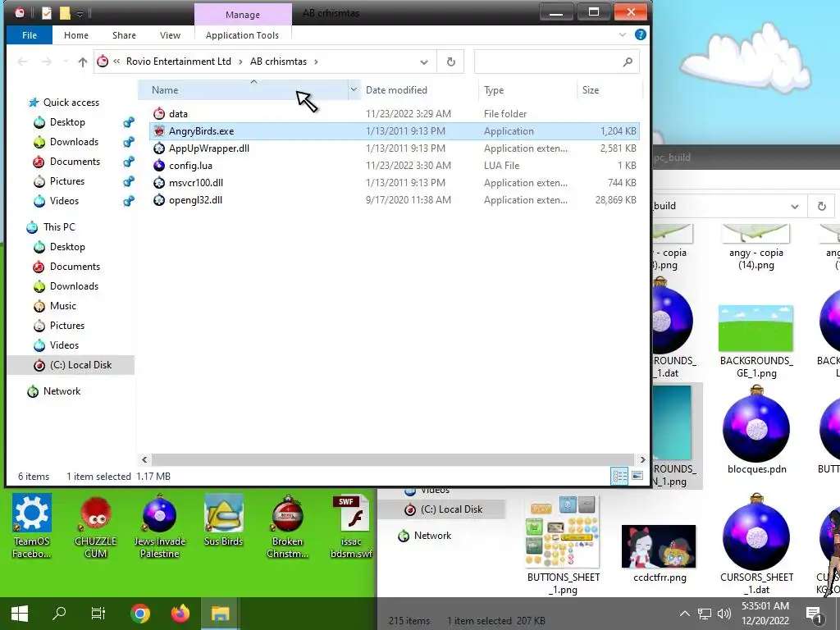Select blocques.pdn in the background window
Screen dimensions: 840x630
click(756, 431)
